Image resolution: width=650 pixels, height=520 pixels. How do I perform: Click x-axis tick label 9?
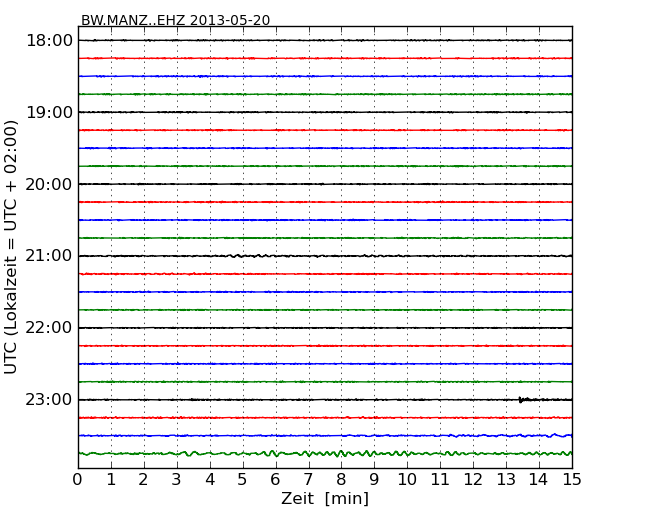374,480
